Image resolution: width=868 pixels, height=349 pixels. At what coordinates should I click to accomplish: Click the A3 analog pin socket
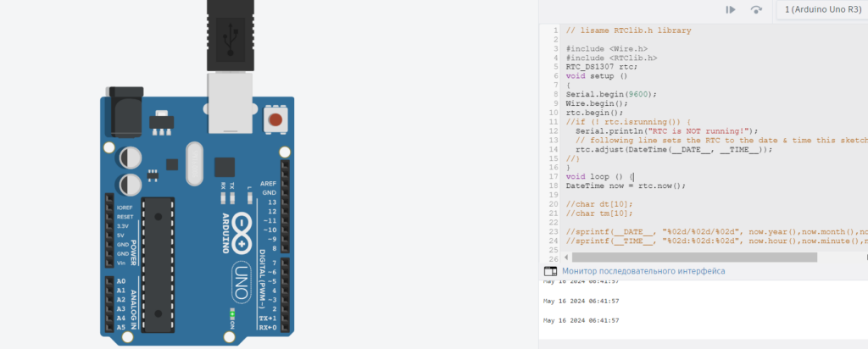tap(109, 308)
